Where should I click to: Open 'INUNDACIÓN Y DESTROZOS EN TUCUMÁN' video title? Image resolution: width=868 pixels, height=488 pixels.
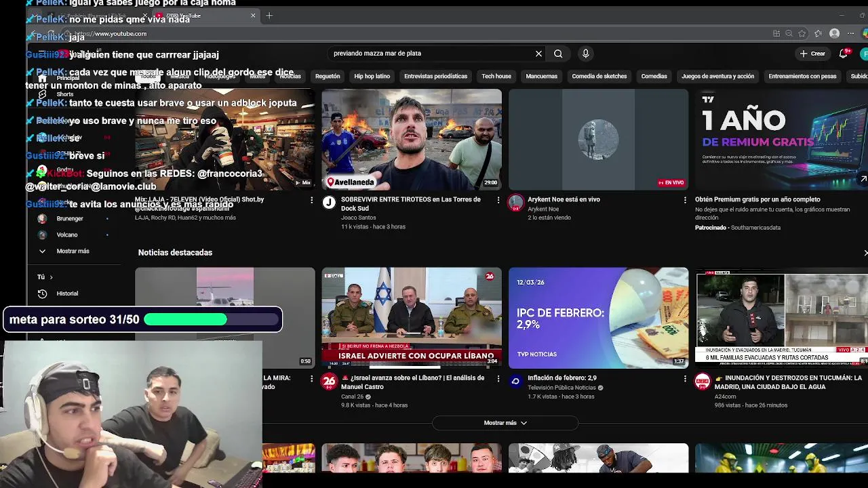788,382
